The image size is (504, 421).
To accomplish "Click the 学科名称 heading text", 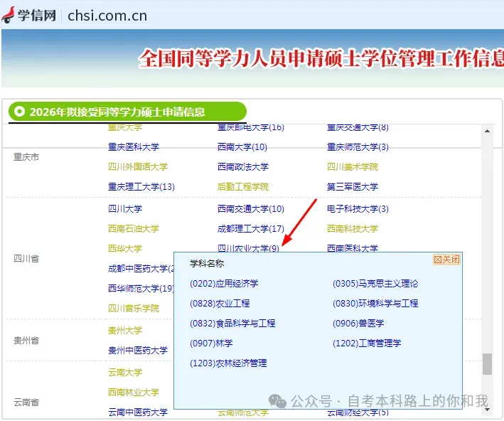I will tap(207, 263).
